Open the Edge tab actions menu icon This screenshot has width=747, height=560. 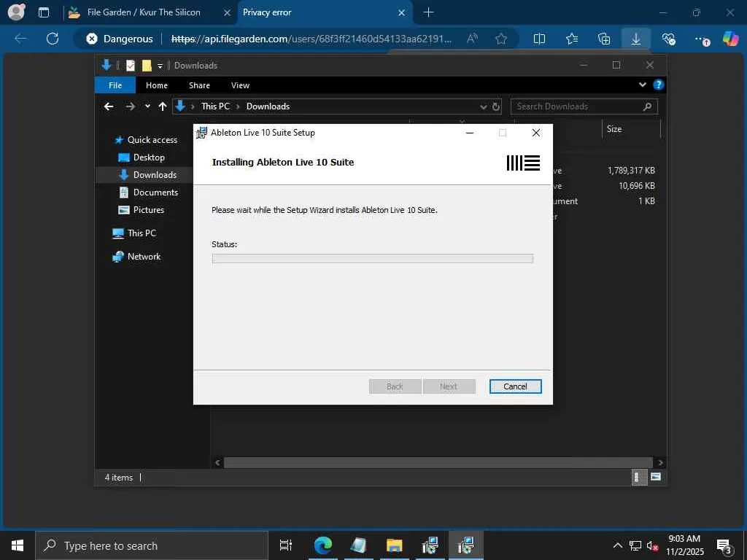(43, 12)
